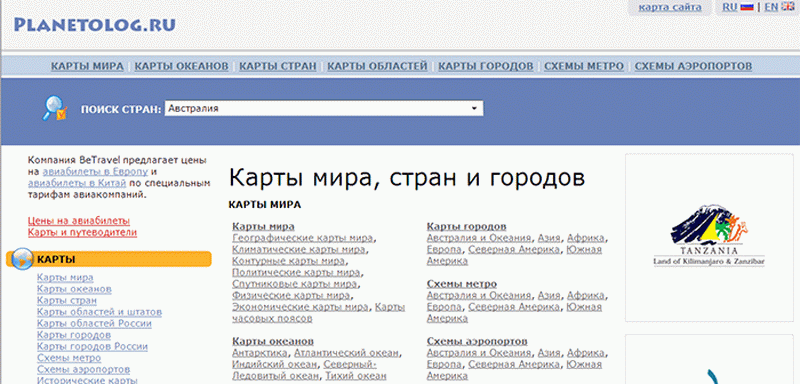Viewport: 800px width, 384px height.
Task: Click the orange КАРТЫ sidebar header
Action: (x=110, y=259)
